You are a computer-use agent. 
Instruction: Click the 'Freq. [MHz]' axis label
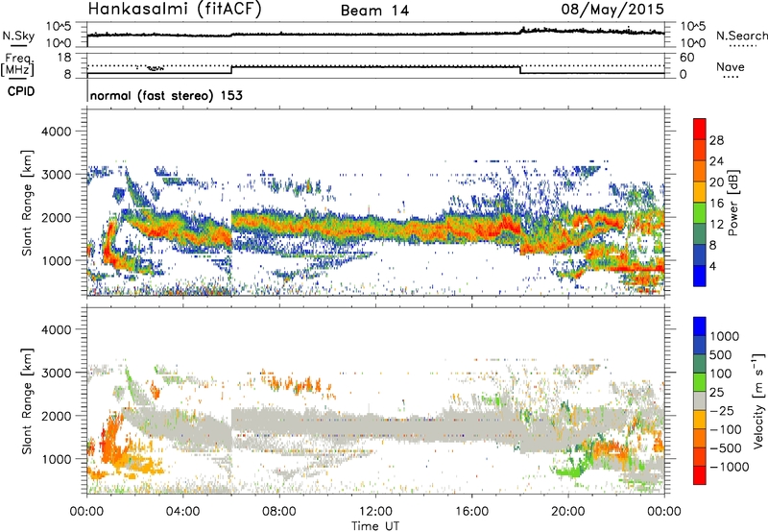(17, 64)
